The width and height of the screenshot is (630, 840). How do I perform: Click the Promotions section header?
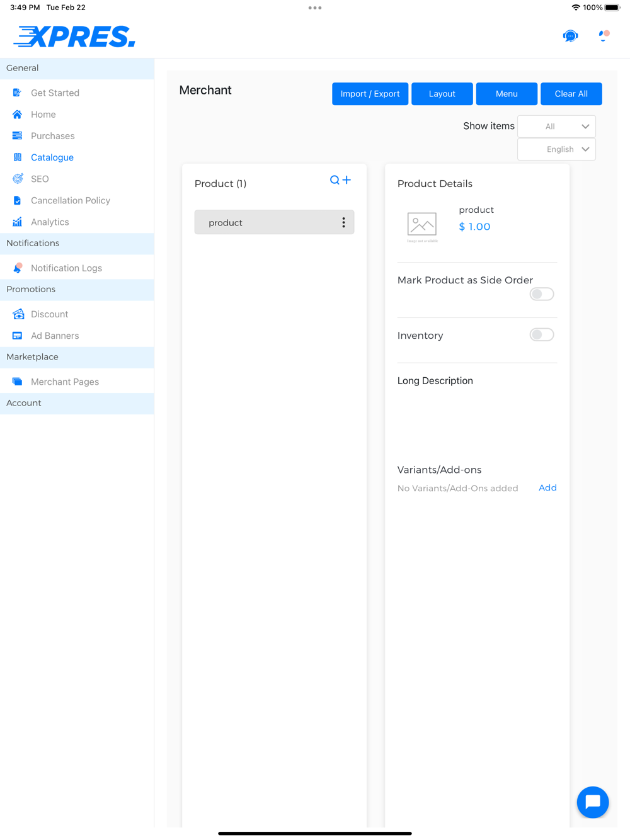pyautogui.click(x=77, y=289)
